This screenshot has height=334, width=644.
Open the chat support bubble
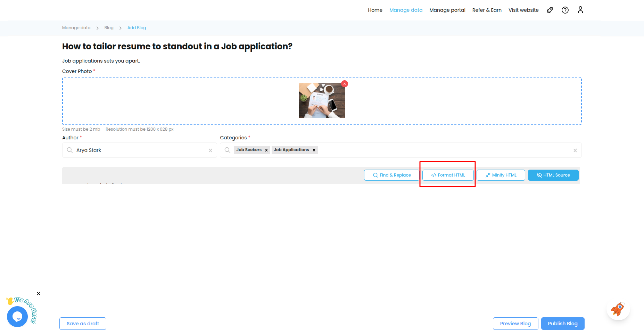coord(17,316)
